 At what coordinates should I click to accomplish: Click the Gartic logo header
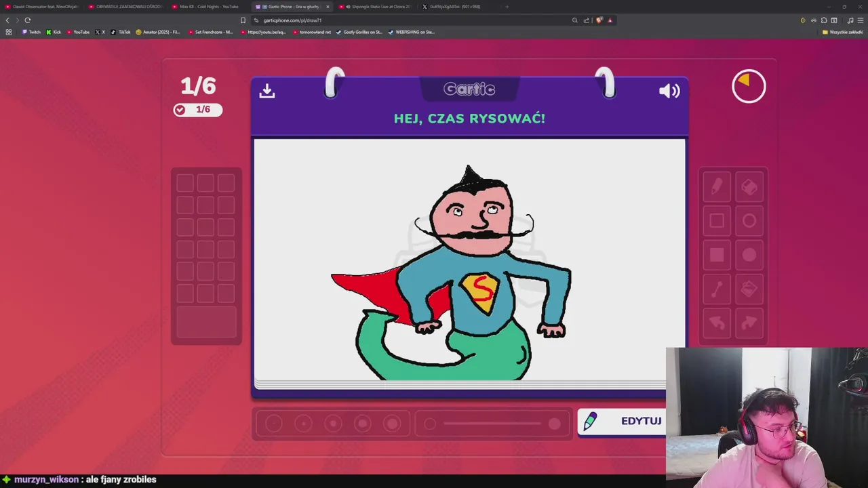click(469, 89)
